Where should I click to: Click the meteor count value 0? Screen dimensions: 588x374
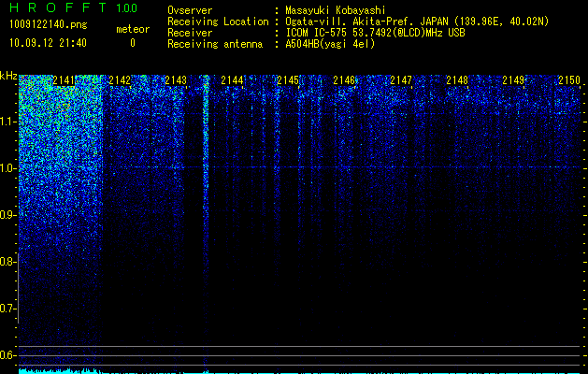[133, 43]
